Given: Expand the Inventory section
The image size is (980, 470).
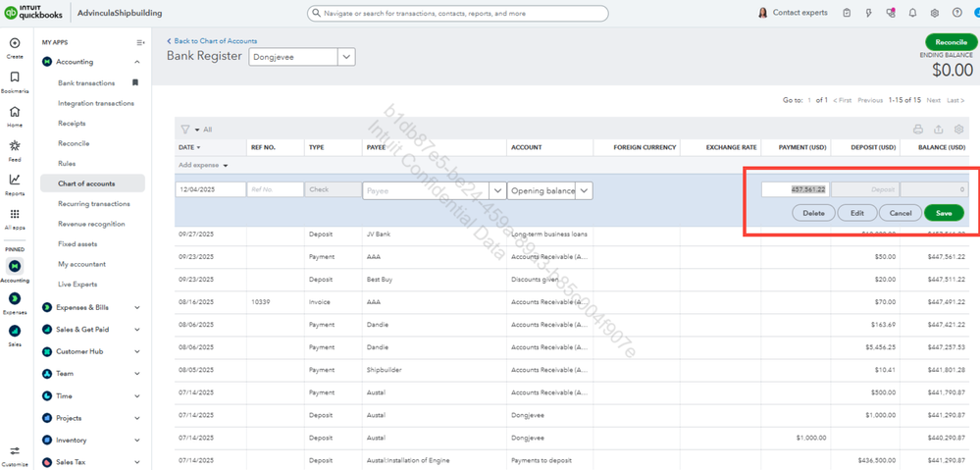Looking at the screenshot, I should click(137, 441).
